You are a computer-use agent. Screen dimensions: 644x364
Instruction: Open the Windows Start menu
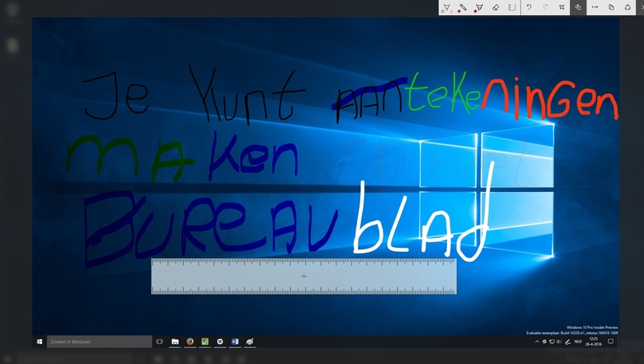39,342
